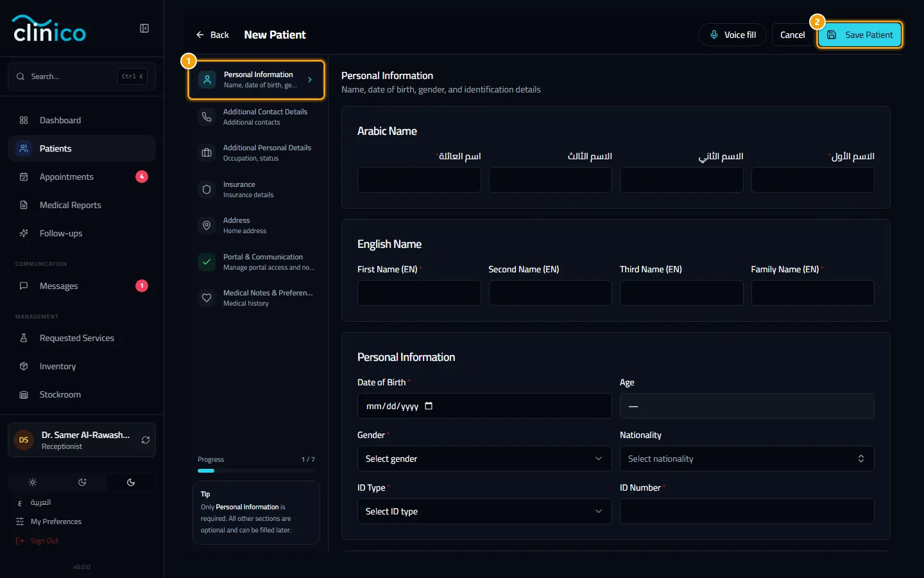Viewport: 924px width, 578px height.
Task: Open Medical Reports via its document icon
Action: 24,205
